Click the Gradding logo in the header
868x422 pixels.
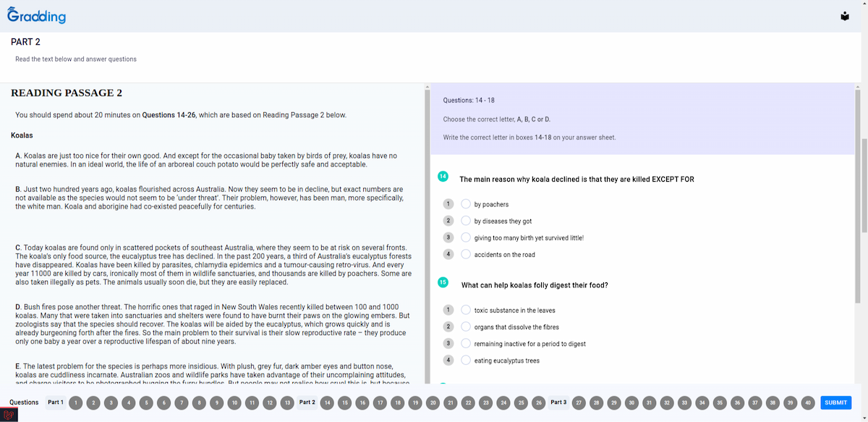36,15
